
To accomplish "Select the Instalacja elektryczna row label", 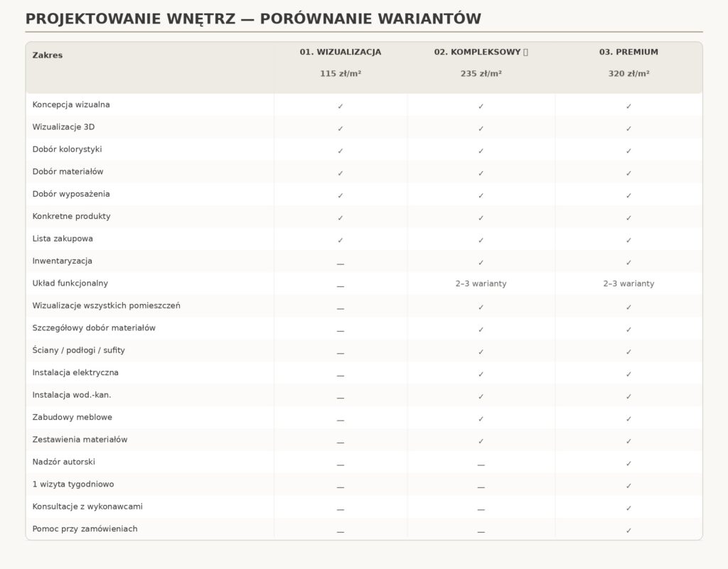I will point(75,372).
